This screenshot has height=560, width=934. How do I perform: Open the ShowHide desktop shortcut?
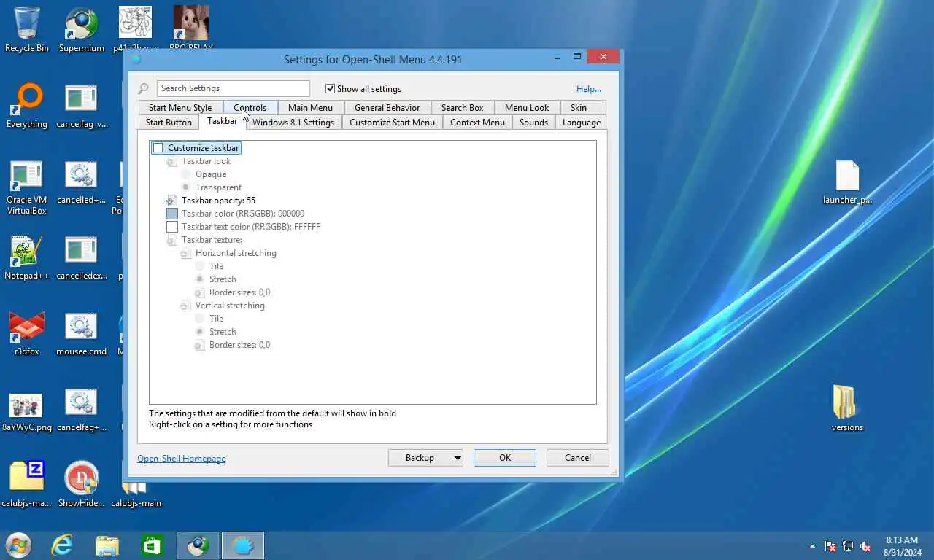coord(81,485)
